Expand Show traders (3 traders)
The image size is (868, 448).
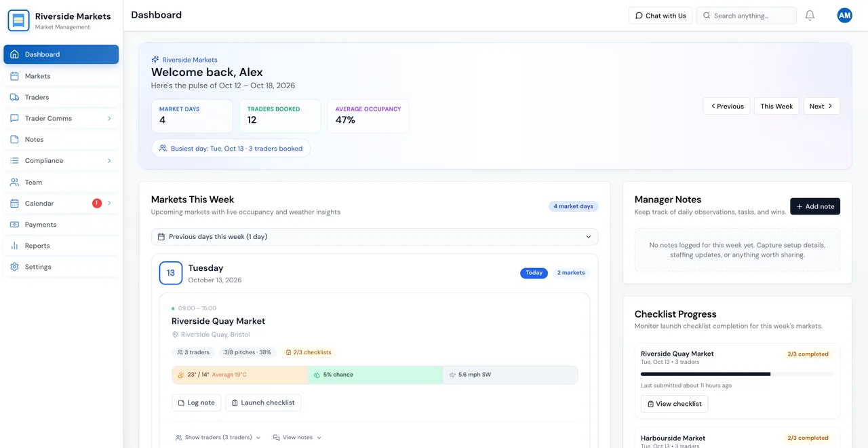(218, 438)
